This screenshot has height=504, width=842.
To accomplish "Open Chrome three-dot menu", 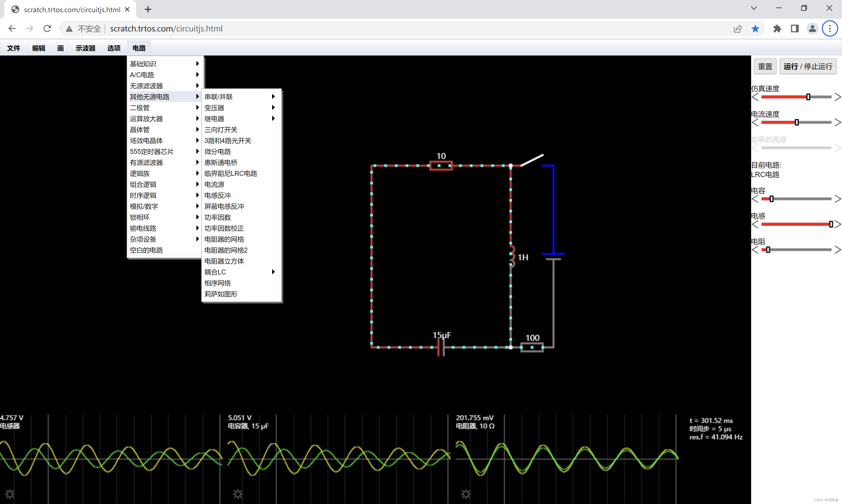I will (x=830, y=28).
